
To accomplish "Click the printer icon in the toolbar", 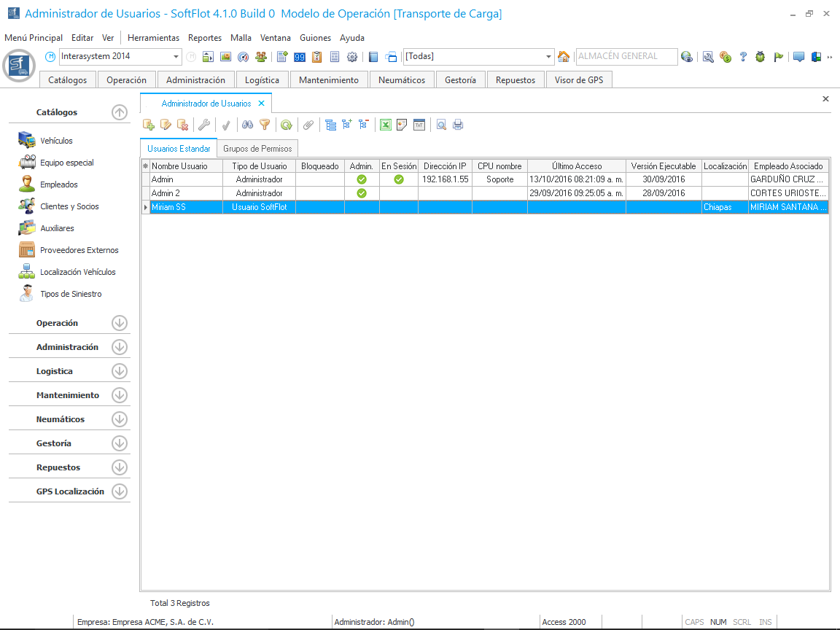I will [x=458, y=125].
